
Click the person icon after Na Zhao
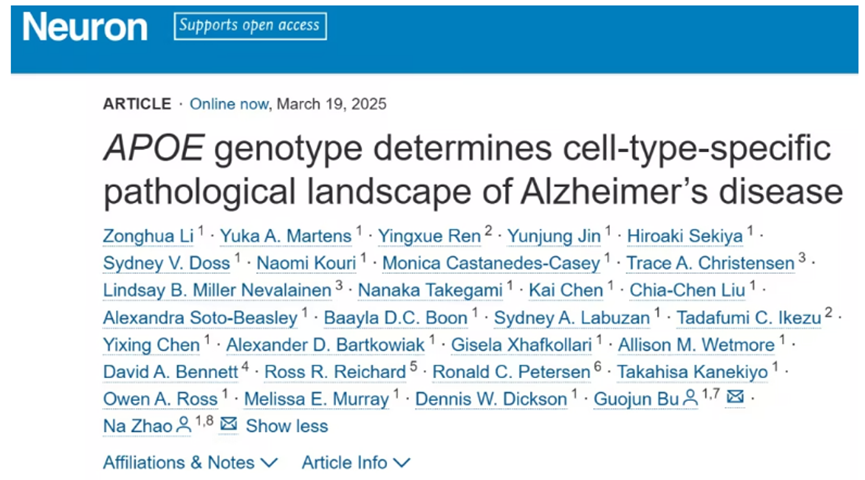click(x=184, y=425)
